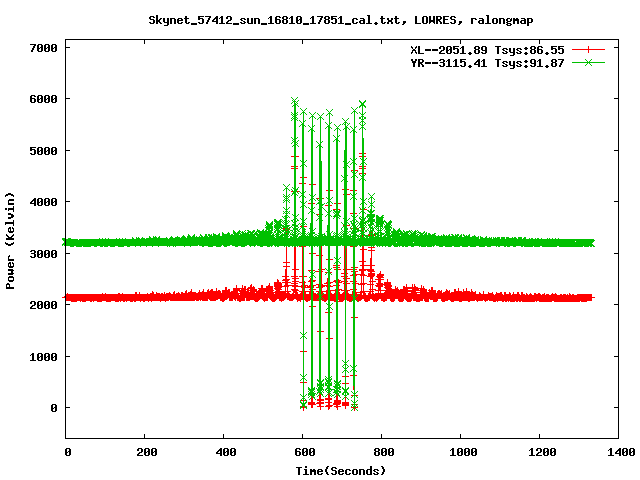Click the Power (Kelvin) y-axis label
This screenshot has width=640, height=480.
tap(10, 241)
